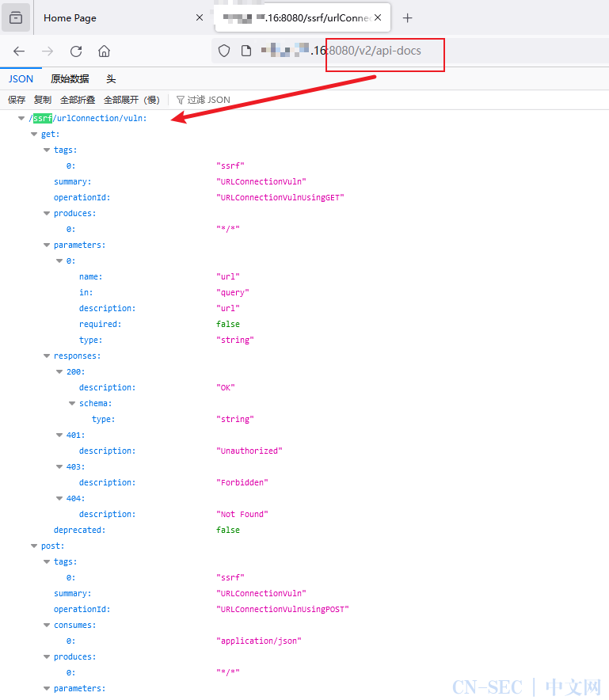This screenshot has width=609, height=700.
Task: Switch to the JSON viewer tab
Action: pos(21,79)
